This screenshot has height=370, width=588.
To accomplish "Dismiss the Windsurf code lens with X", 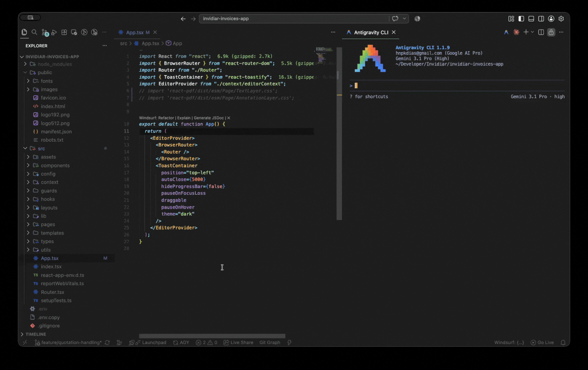I will pos(229,118).
